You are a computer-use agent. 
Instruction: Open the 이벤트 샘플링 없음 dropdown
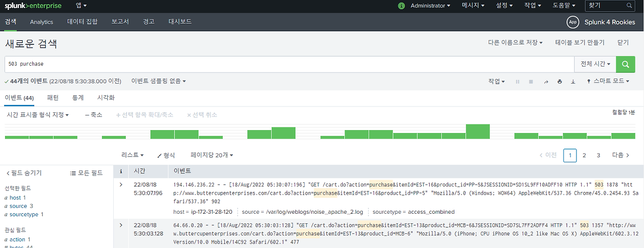click(x=158, y=81)
